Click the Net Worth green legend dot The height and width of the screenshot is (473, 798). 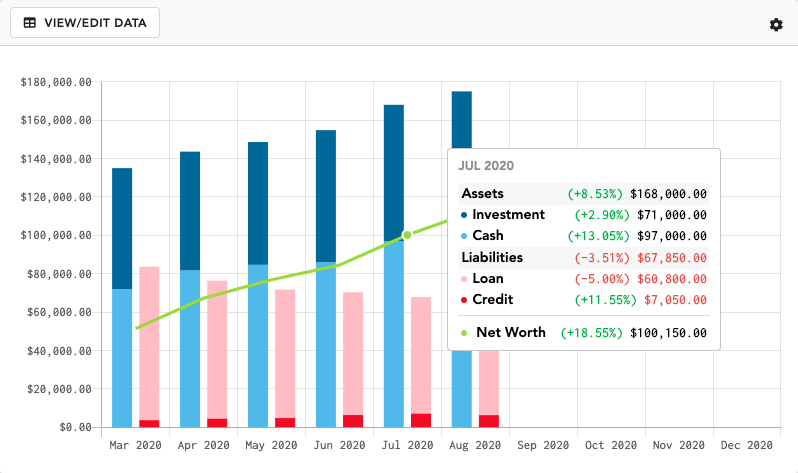[x=465, y=332]
